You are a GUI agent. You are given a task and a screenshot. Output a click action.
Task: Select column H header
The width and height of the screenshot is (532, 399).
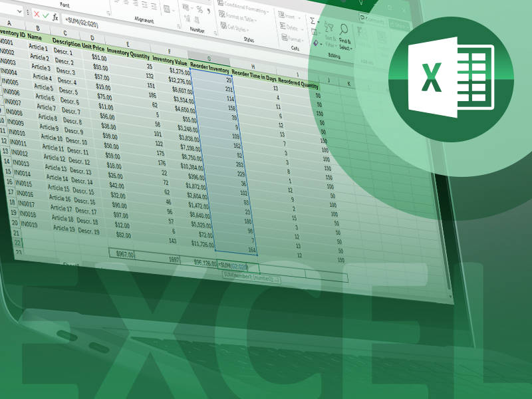253,66
